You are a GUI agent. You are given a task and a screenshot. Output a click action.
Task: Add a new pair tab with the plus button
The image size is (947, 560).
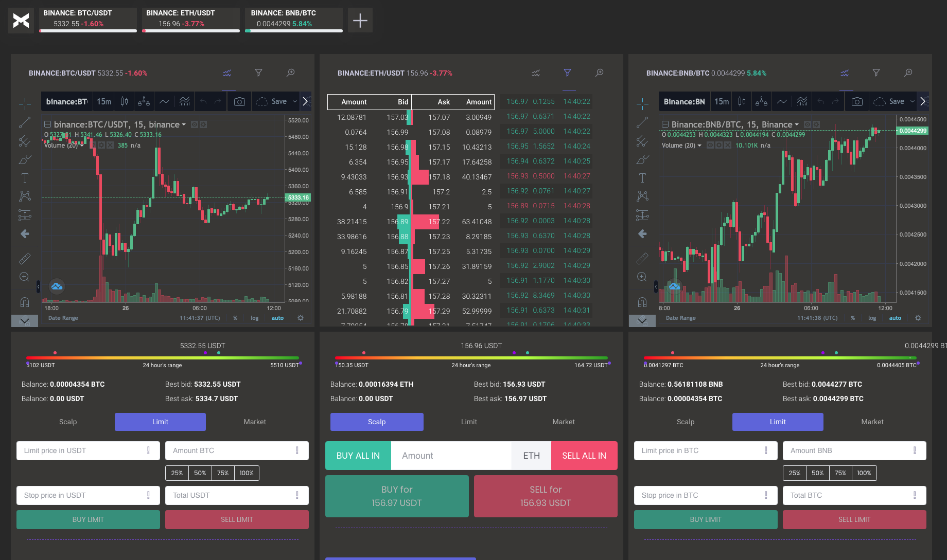click(360, 21)
